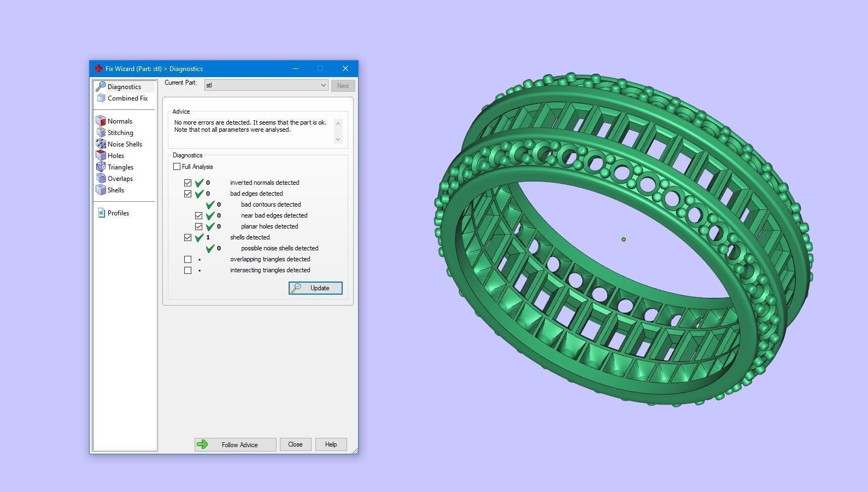Click the Advice box scroll down arrow

(338, 139)
